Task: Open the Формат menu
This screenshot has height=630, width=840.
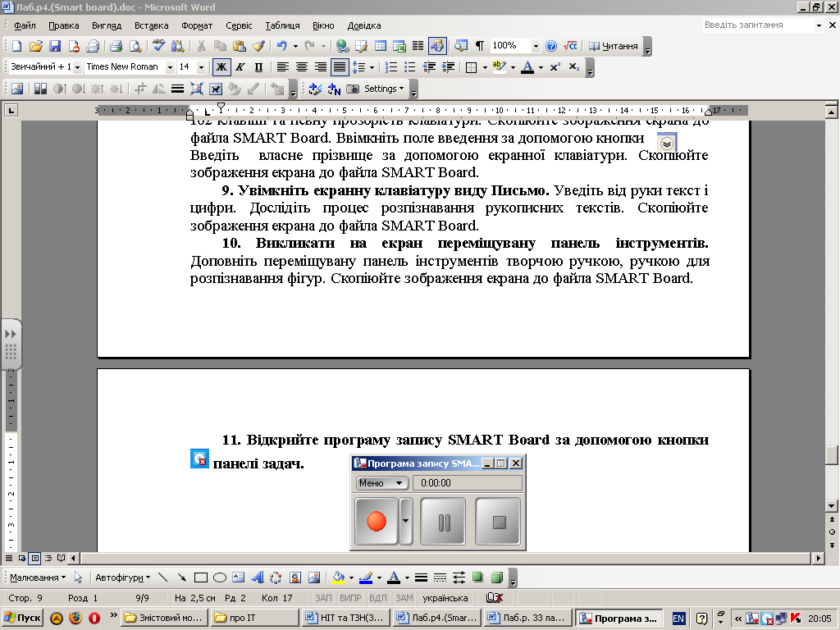Action: 197,25
